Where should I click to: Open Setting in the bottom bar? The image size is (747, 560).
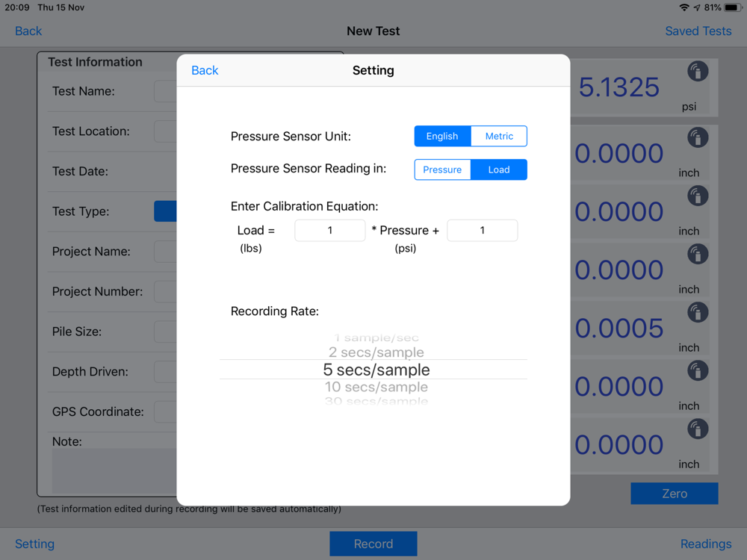(x=35, y=544)
